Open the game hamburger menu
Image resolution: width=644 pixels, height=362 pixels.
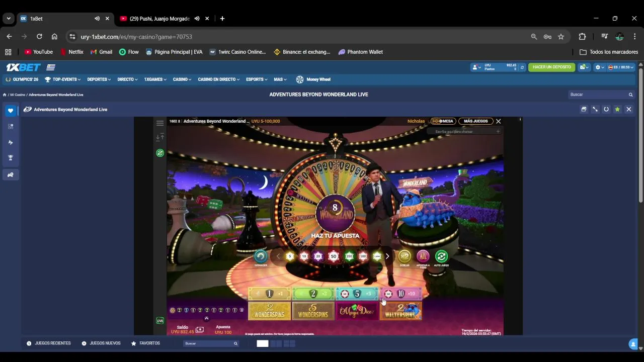[160, 123]
